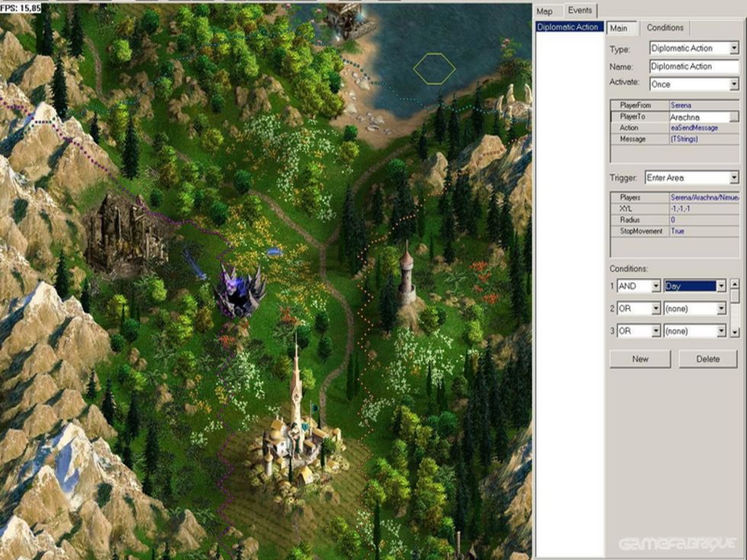Select the Players value Serena/Arachna/Nimue
Screen dimensions: 747x560
(x=704, y=197)
